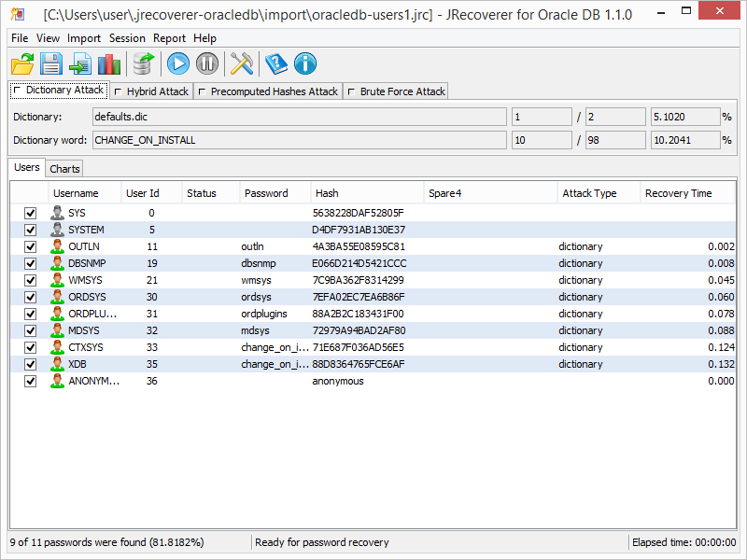Image resolution: width=747 pixels, height=560 pixels.
Task: Click the OUTLN user avatar icon
Action: point(57,246)
